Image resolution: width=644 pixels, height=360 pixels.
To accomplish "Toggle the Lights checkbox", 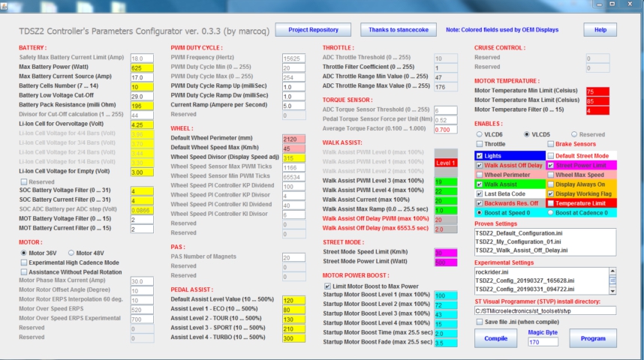I will (480, 156).
